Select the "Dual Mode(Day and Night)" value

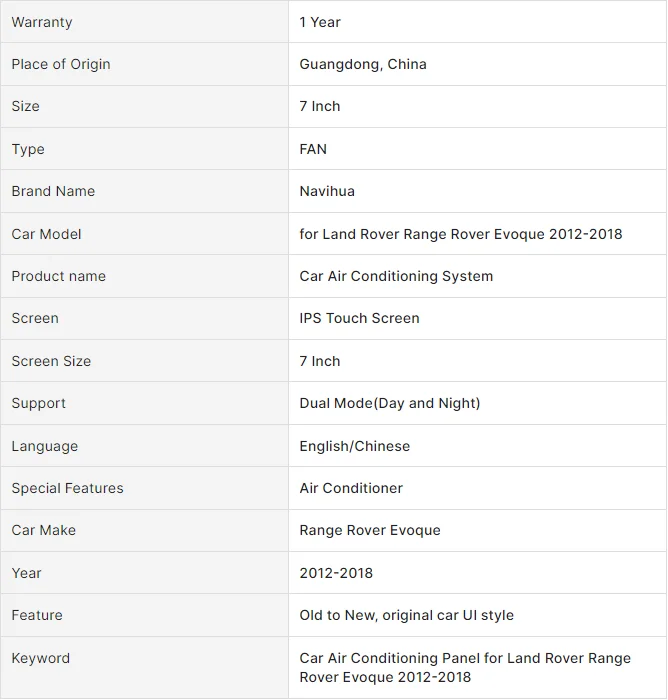tap(389, 403)
